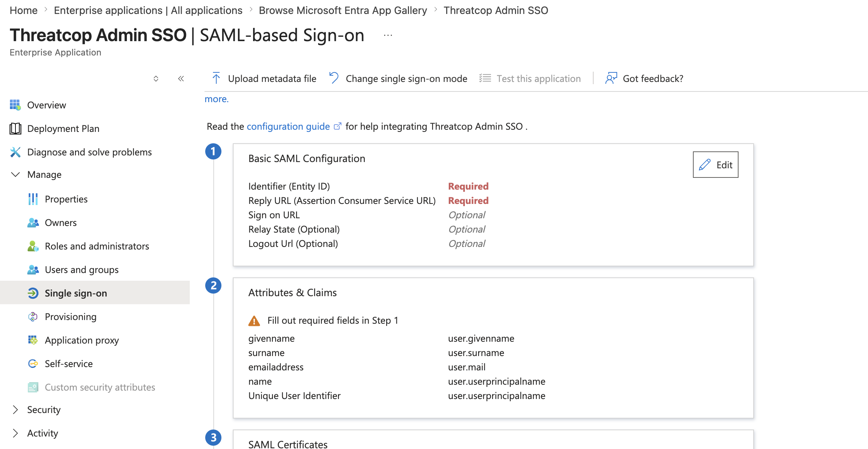This screenshot has height=449, width=868.
Task: Click Upload metadata file
Action: [264, 79]
